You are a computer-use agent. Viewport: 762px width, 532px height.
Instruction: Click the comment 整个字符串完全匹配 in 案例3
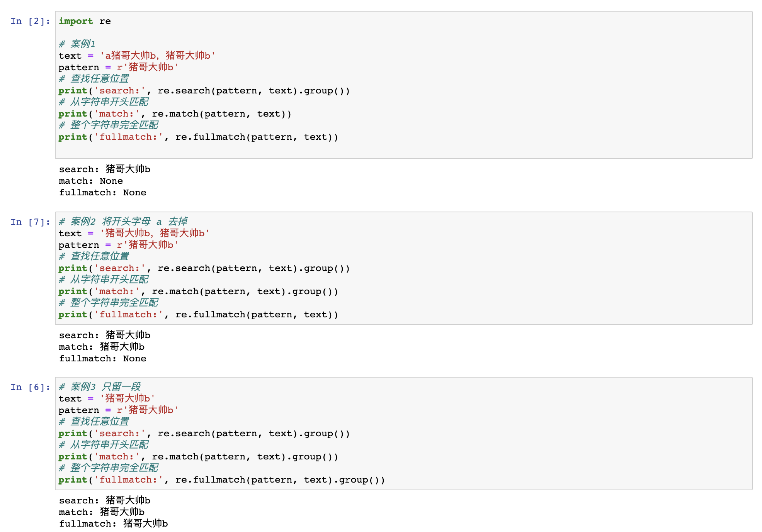coord(109,468)
